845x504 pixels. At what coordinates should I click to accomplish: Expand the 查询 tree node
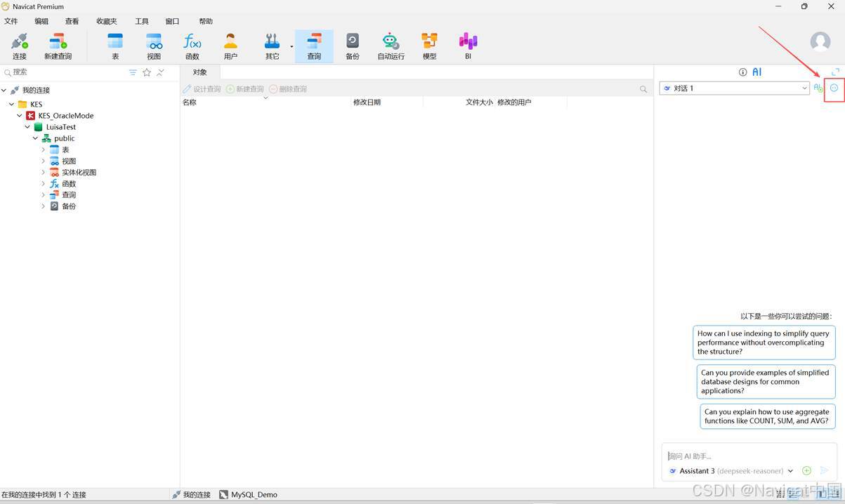click(x=43, y=194)
